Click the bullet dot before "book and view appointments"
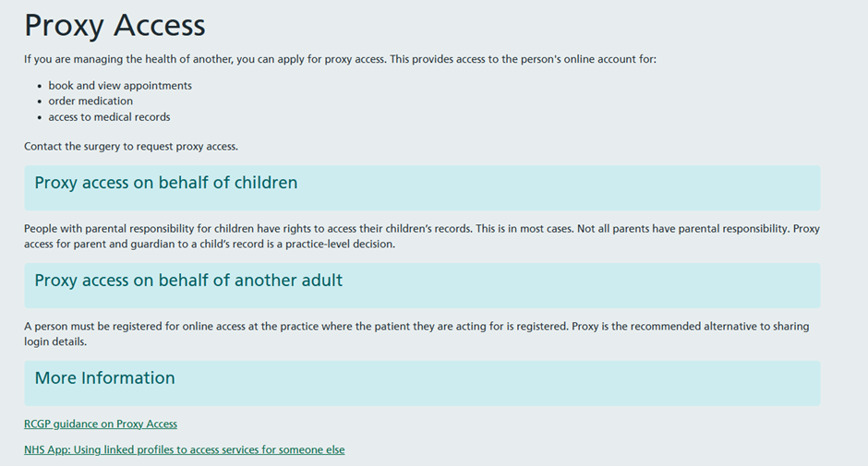868x466 pixels. tap(40, 86)
